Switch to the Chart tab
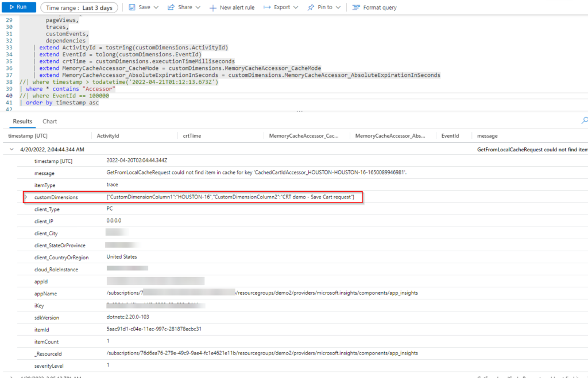Screen dimensions: 588x378 click(50, 122)
